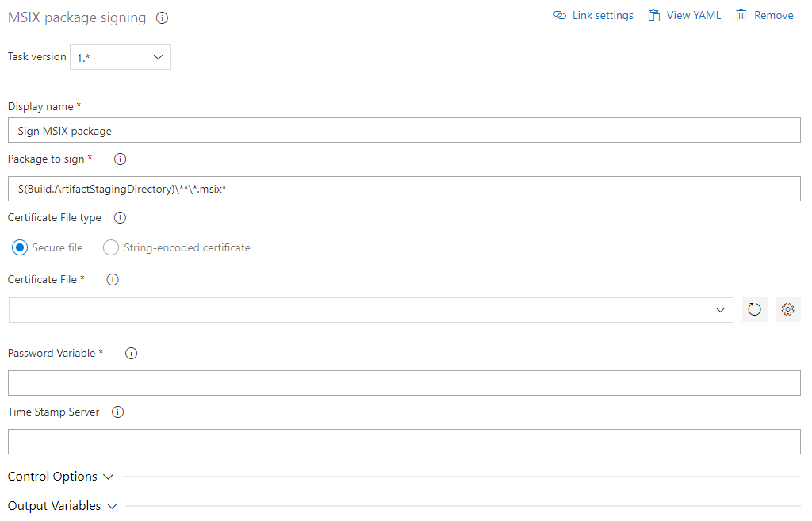
Task: Click into Time Stamp Server input
Action: pos(404,442)
